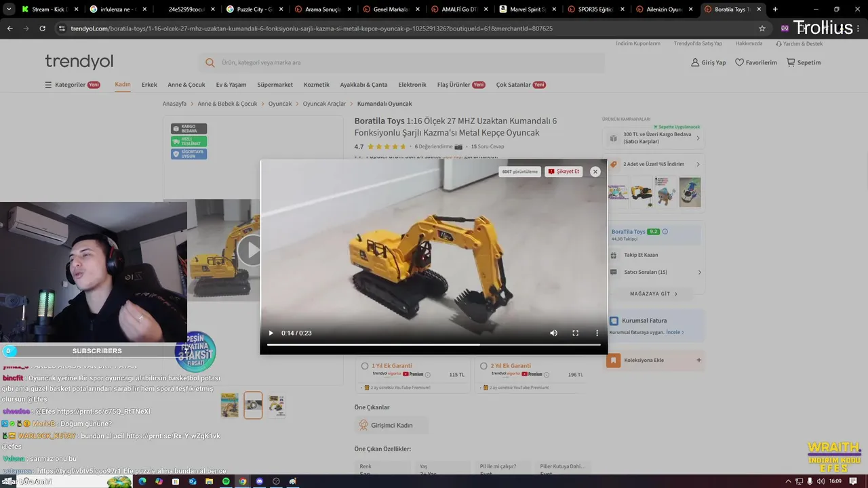Open Kurumsal Fatura İncele link

(x=674, y=332)
